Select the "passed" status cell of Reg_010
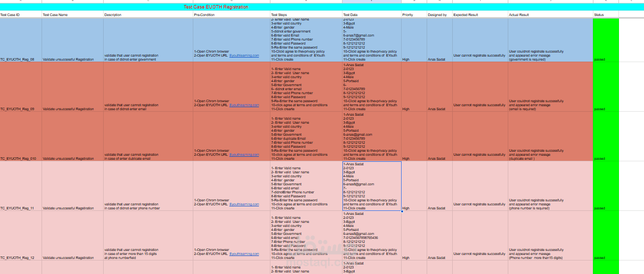 [x=606, y=137]
